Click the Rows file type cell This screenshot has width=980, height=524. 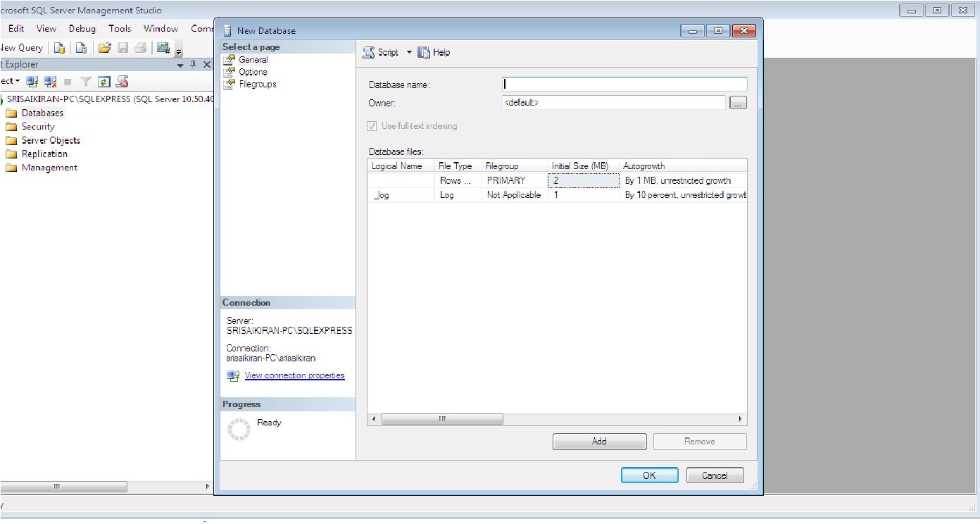[x=458, y=180]
